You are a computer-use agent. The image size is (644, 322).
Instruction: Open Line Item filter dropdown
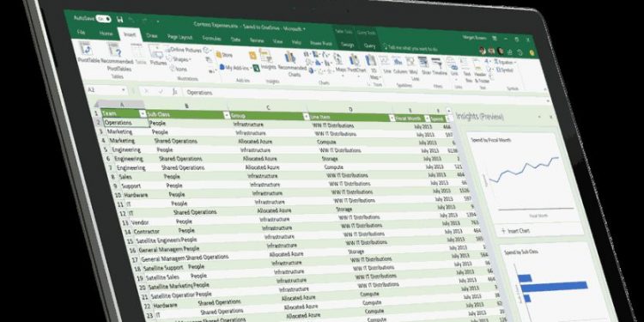[392, 118]
